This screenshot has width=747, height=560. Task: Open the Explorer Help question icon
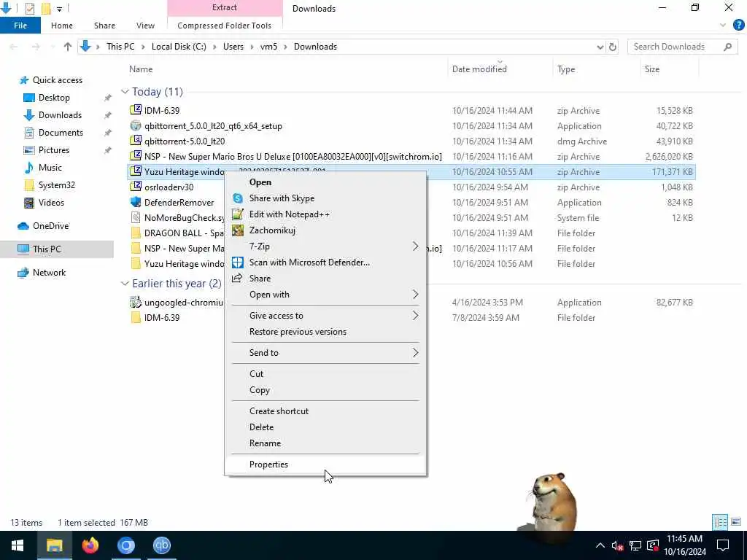pos(739,26)
